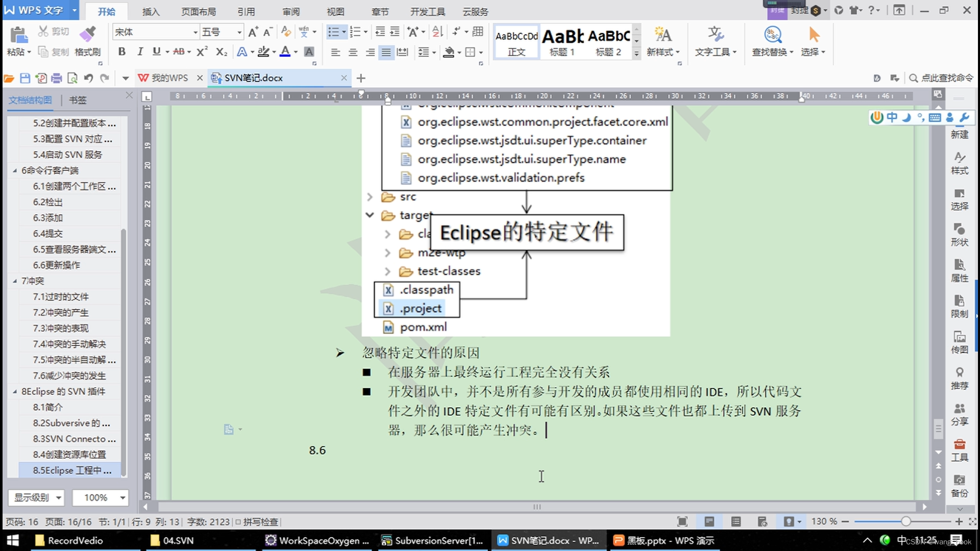Collapse the 8Eclipse 的 SVN 插件 node
Viewport: 980px width, 551px height.
point(15,392)
